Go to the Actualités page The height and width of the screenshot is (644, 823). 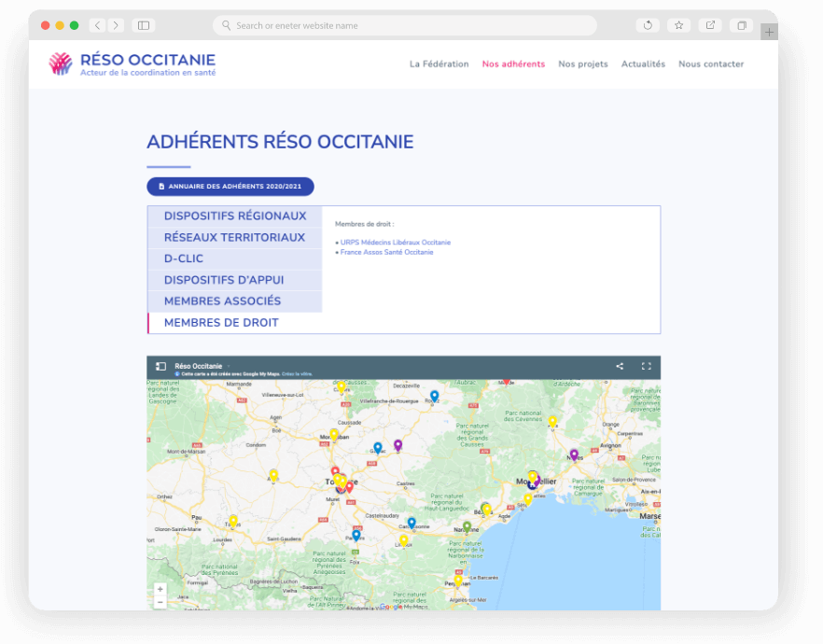pos(643,64)
